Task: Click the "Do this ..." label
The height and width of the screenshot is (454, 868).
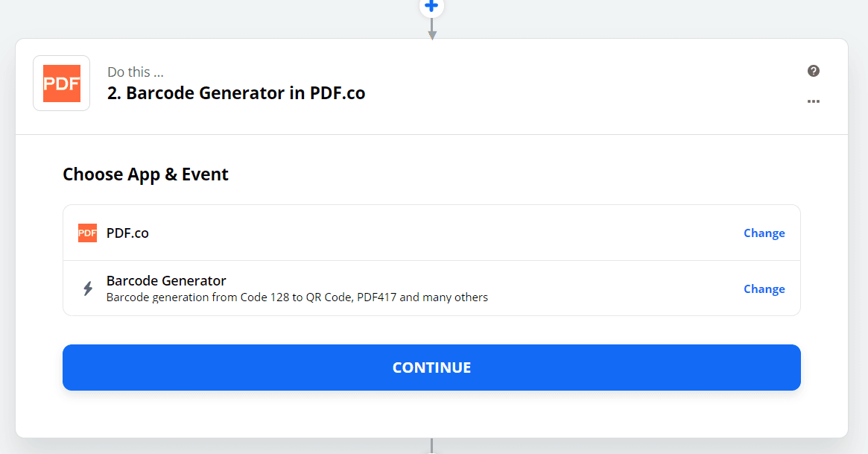Action: pyautogui.click(x=136, y=72)
